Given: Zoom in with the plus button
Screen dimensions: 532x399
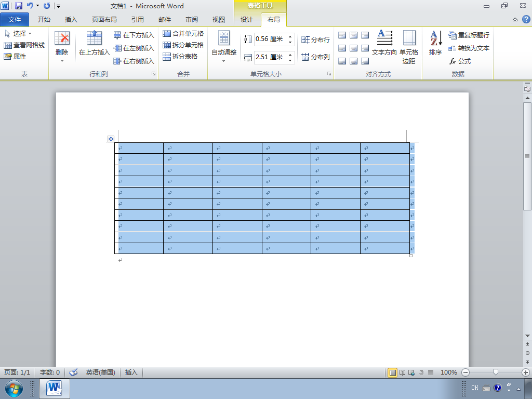Looking at the screenshot, I should point(526,373).
